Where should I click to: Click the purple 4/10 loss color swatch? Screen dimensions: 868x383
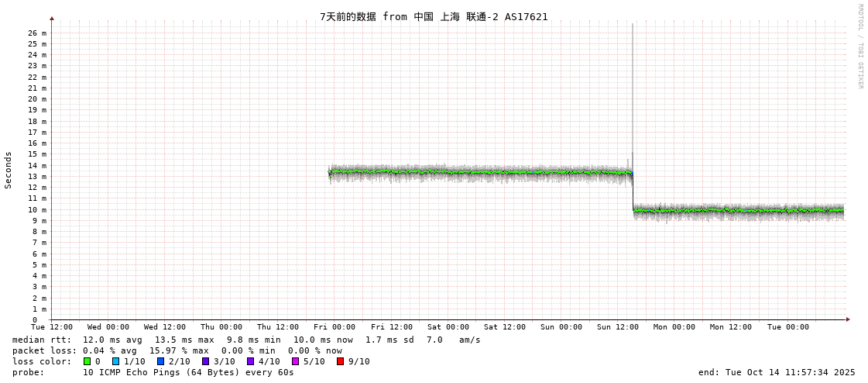[x=251, y=361]
